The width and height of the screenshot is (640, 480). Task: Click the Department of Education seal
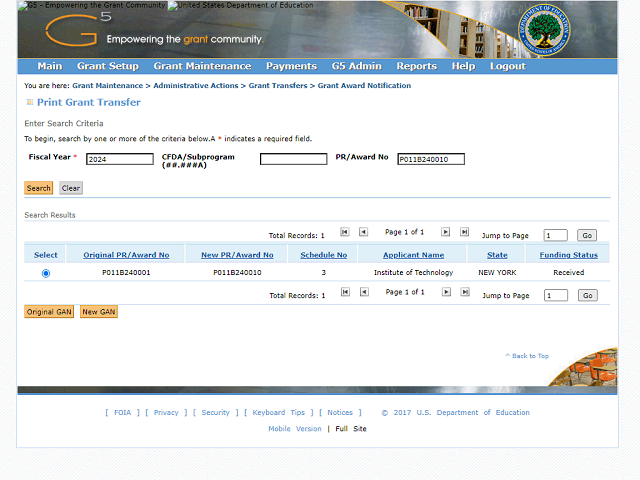[544, 30]
